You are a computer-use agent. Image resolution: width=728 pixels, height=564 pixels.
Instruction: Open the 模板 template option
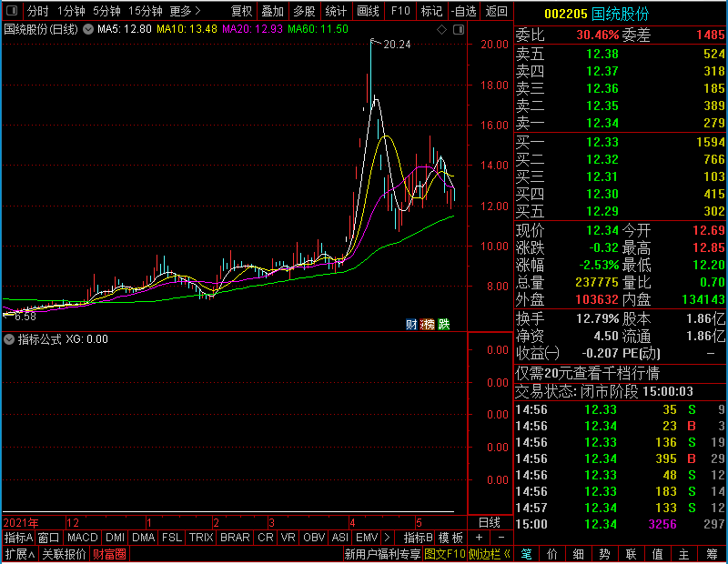pyautogui.click(x=450, y=538)
